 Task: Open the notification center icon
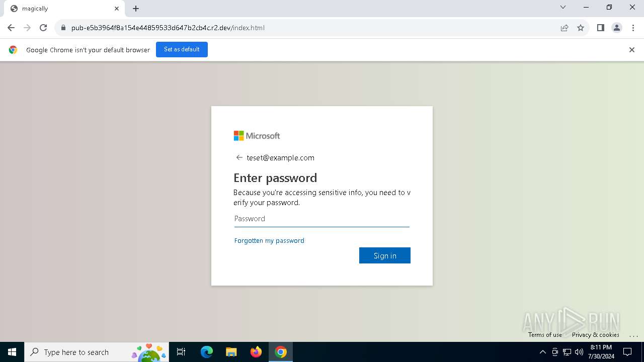point(627,352)
